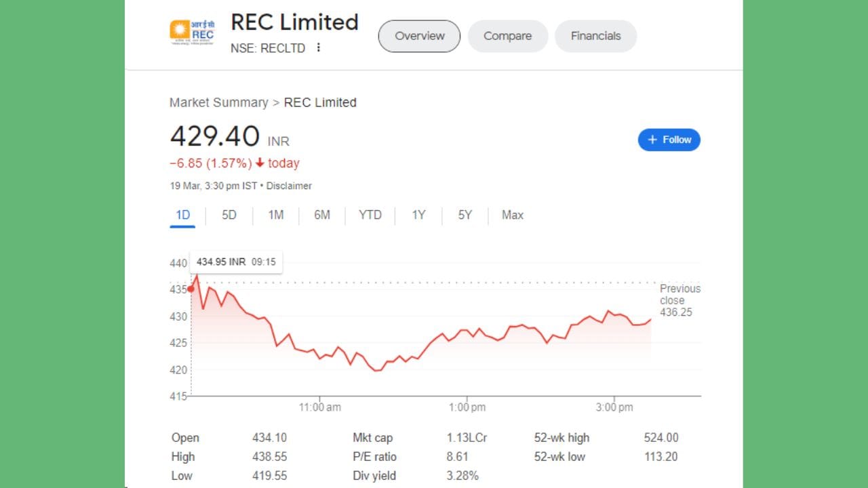868x488 pixels.
Task: Show the 1Y chart range
Action: tap(418, 215)
